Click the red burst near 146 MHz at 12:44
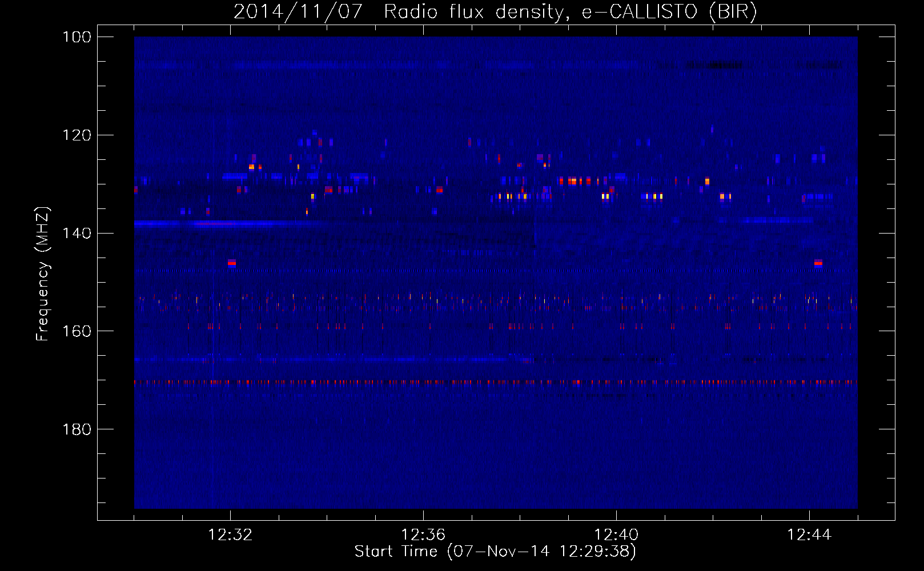This screenshot has width=924, height=571. [x=818, y=263]
